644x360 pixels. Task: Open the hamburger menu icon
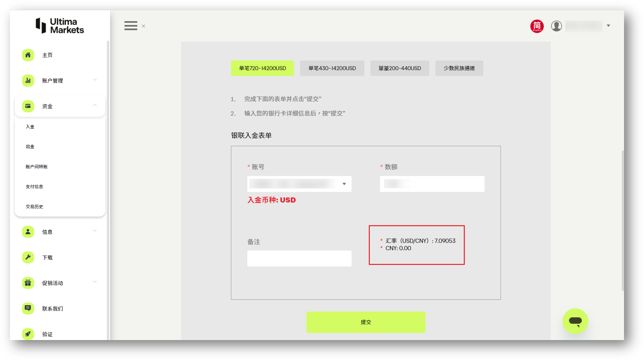[x=130, y=26]
